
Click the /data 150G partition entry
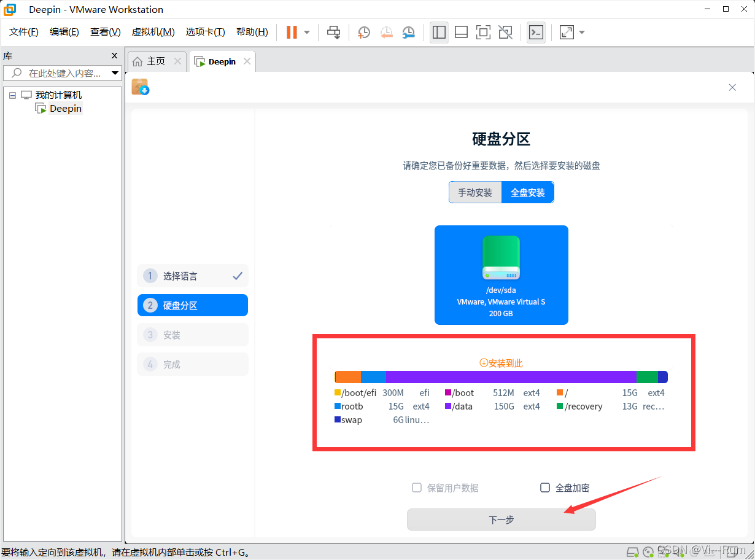tap(493, 406)
